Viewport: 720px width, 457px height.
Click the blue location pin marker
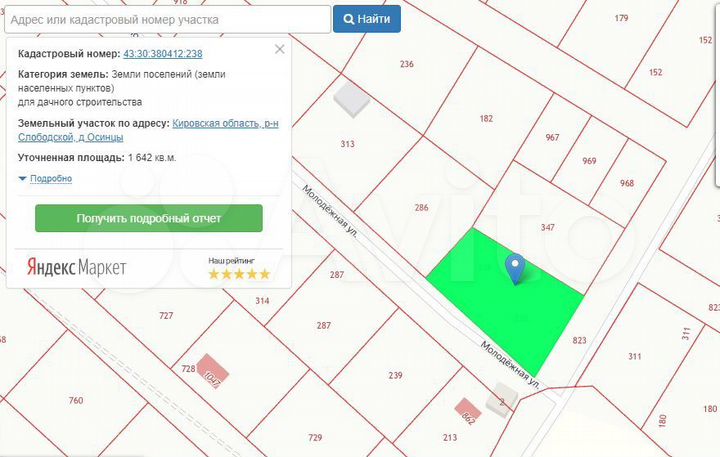[515, 268]
